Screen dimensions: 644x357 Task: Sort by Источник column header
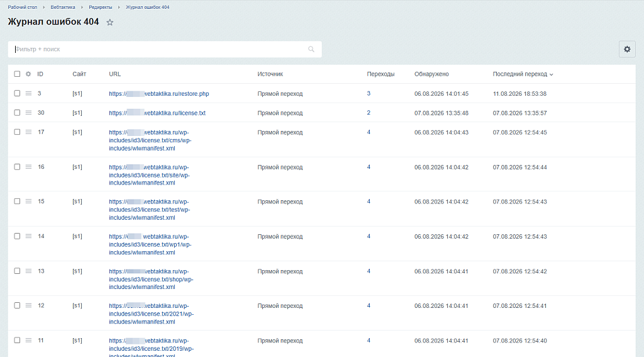click(x=270, y=74)
